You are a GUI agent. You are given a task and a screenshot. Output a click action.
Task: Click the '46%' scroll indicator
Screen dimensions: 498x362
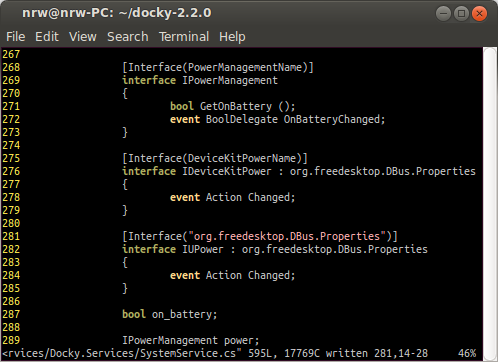click(467, 353)
